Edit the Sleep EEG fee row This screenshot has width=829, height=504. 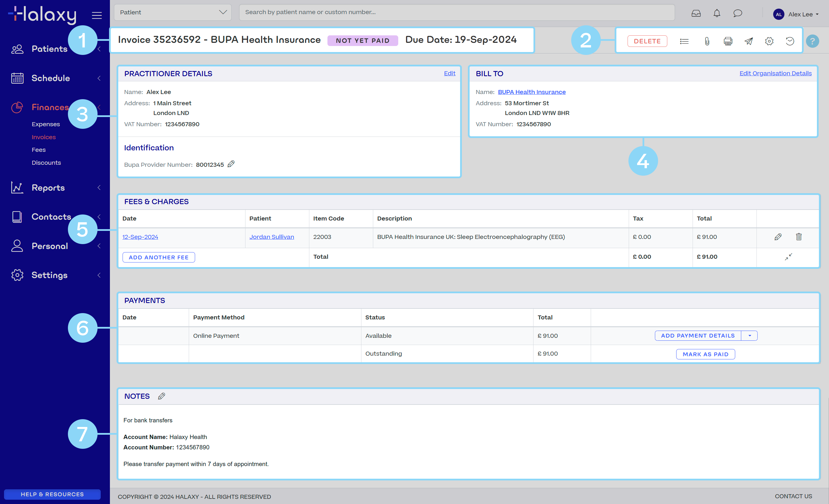pyautogui.click(x=778, y=237)
